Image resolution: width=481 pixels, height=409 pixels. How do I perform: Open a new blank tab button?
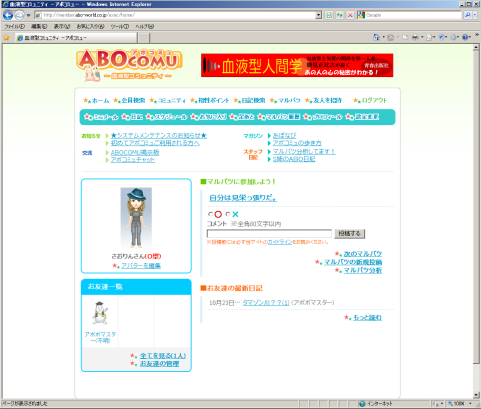coord(143,38)
